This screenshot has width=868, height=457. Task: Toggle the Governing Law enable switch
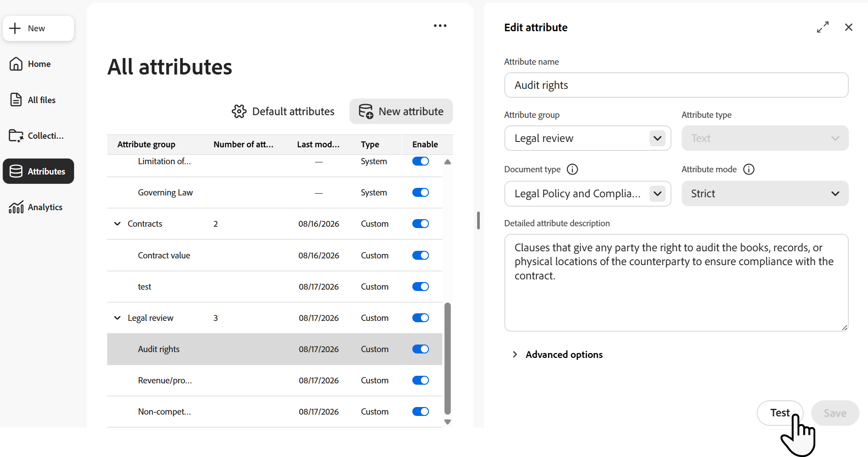(x=420, y=192)
